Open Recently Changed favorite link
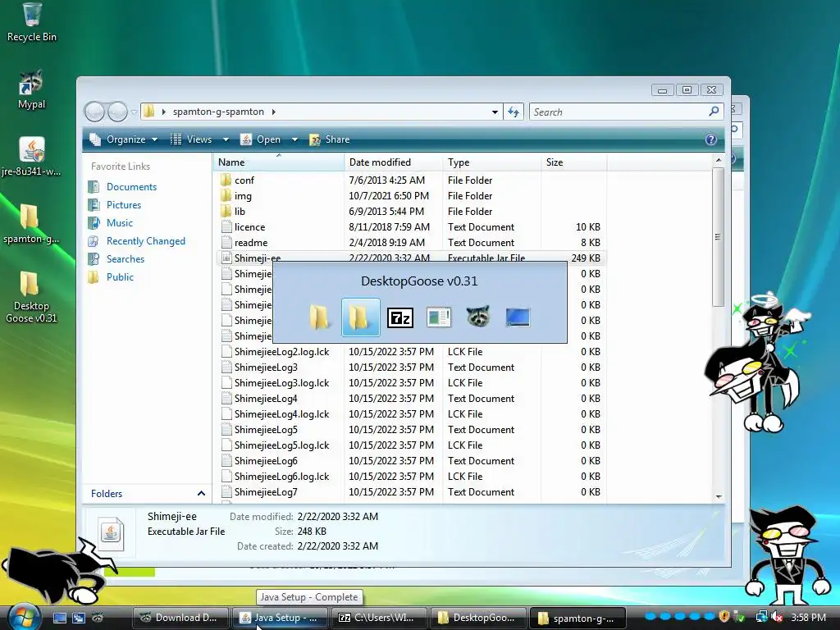 146,241
